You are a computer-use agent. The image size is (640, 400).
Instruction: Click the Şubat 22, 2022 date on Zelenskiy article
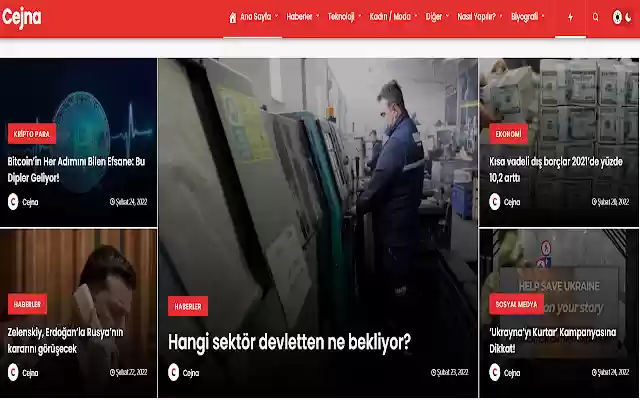point(129,372)
